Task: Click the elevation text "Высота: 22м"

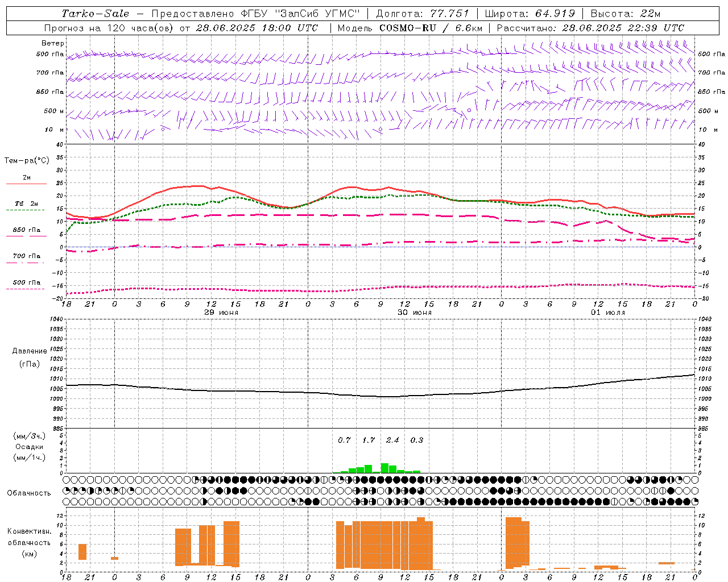Action: (x=626, y=14)
